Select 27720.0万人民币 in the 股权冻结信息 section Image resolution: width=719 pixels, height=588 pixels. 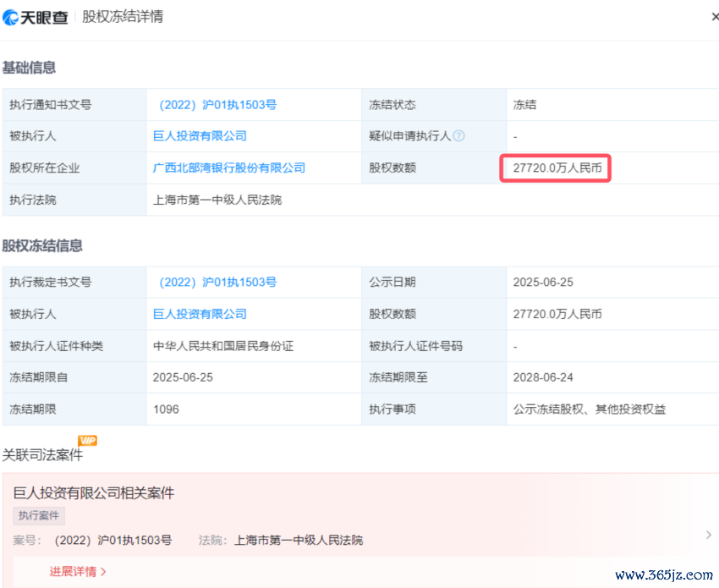click(x=557, y=314)
